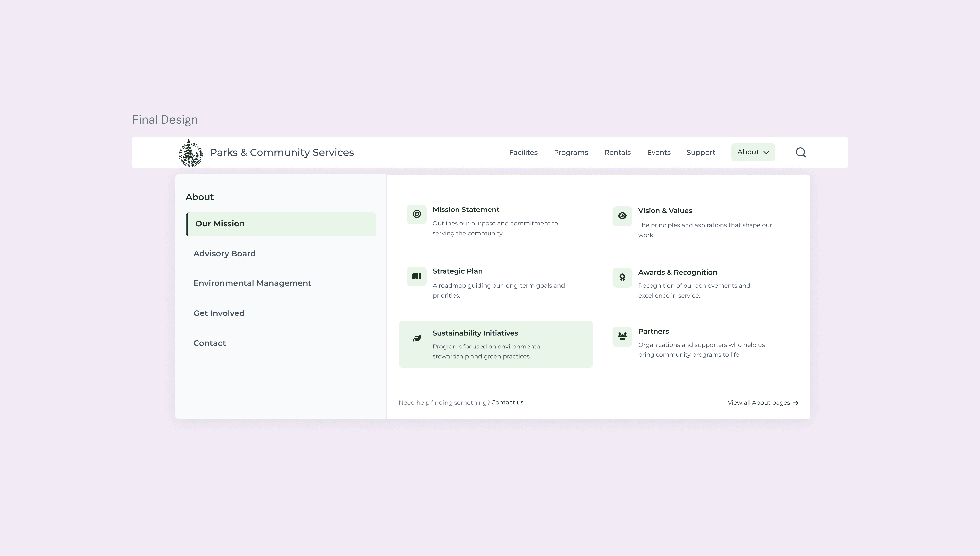Click the Awards & Recognition ribbon icon
This screenshot has width=980, height=556.
tap(622, 278)
